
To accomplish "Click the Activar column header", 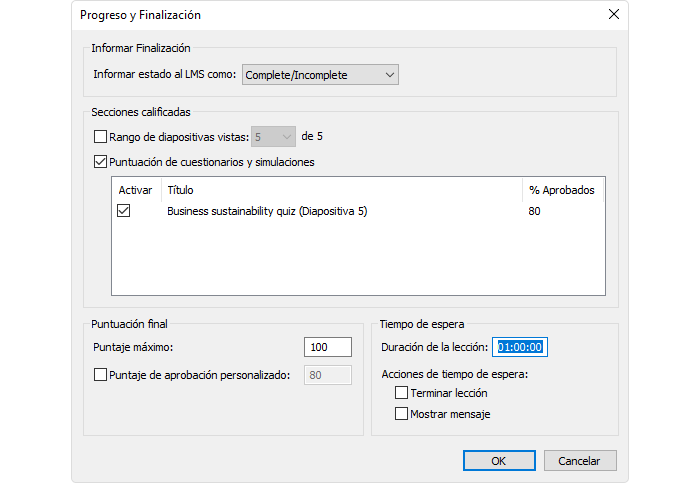I will coord(135,190).
